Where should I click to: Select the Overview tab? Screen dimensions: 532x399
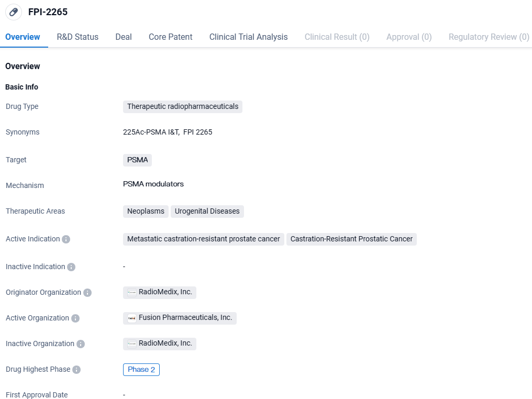tap(23, 37)
